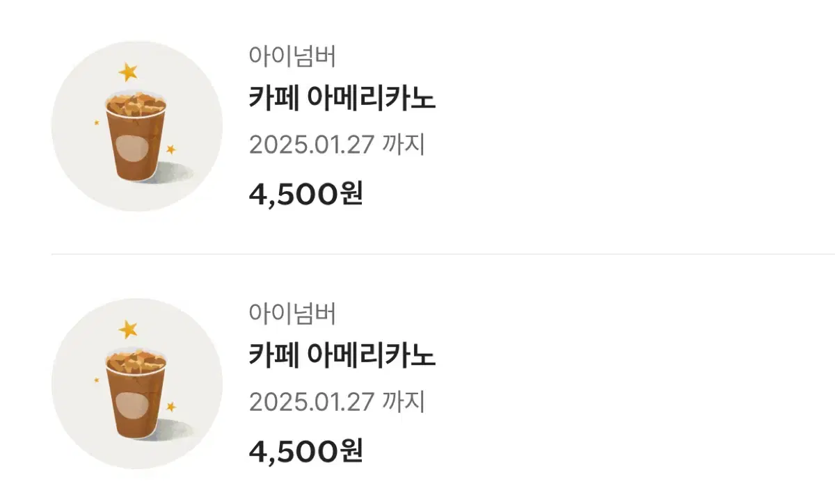Click the large yellow star above the first cup

tap(128, 71)
